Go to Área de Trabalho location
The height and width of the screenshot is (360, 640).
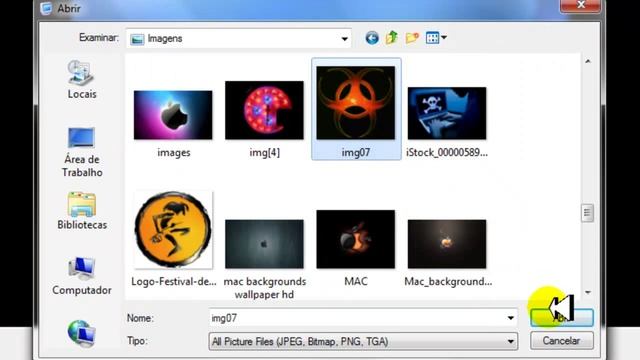[82, 152]
